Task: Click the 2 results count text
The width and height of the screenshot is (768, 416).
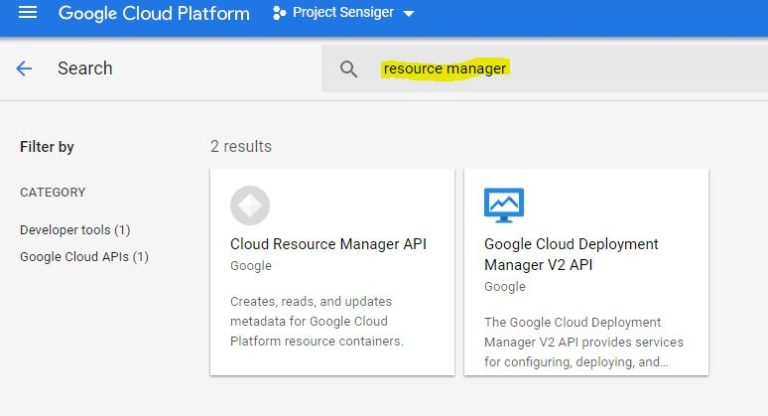Action: point(241,146)
